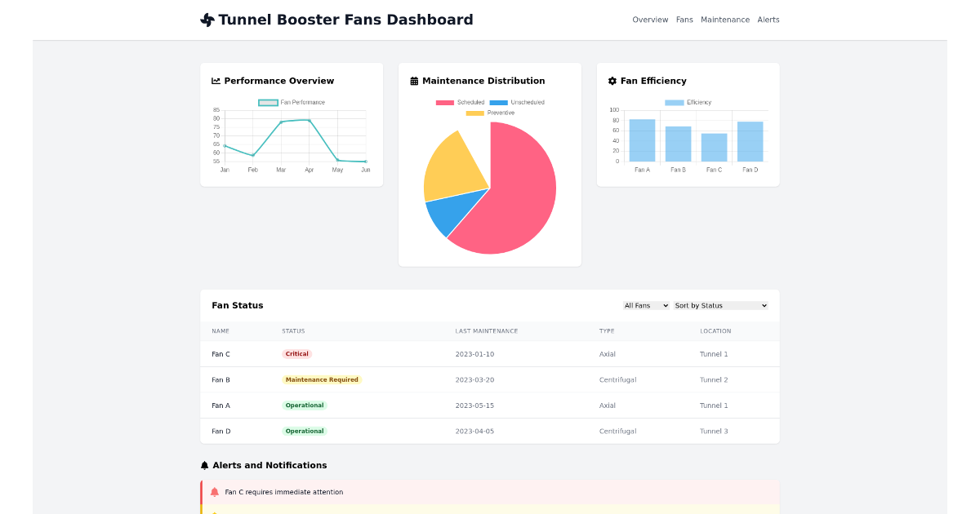Click the red bell icon on Fan C alert

pos(215,492)
